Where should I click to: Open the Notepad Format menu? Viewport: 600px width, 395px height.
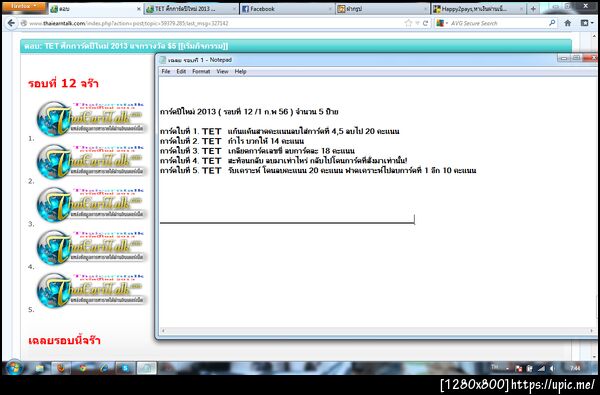click(201, 72)
